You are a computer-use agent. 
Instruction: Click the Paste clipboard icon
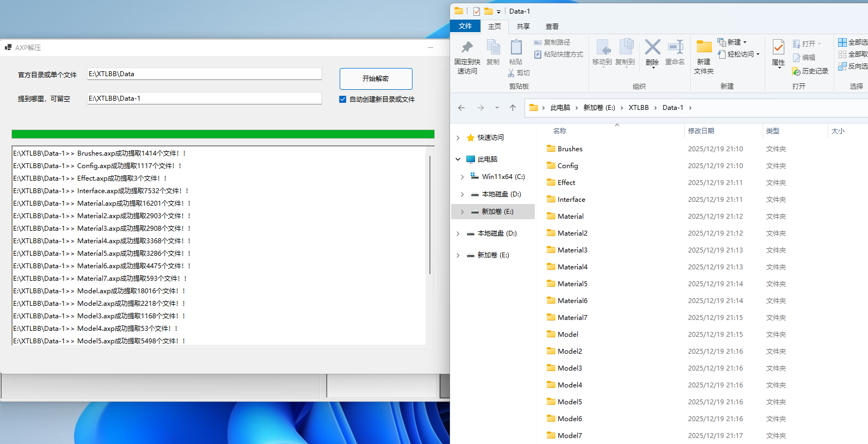point(516,48)
